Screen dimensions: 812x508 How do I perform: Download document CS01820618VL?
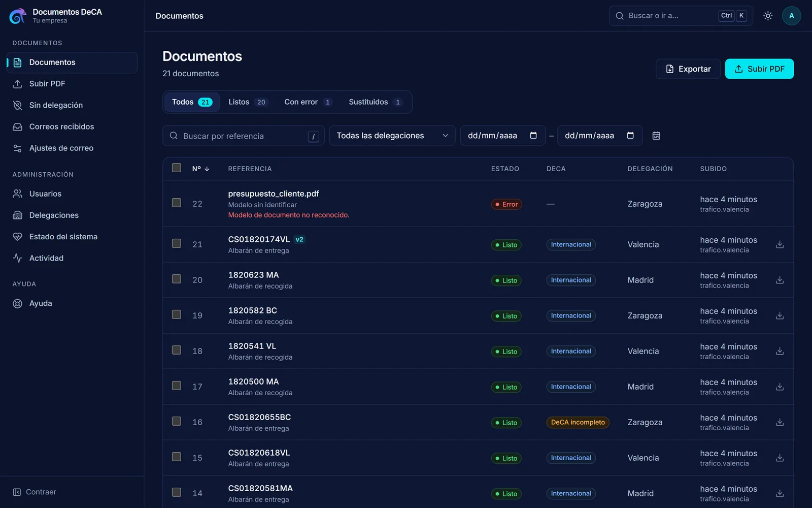[x=780, y=458]
